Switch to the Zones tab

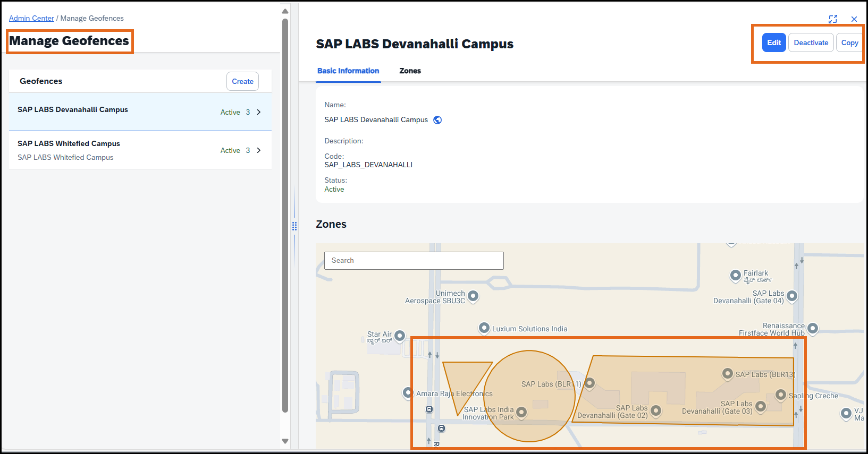point(410,71)
